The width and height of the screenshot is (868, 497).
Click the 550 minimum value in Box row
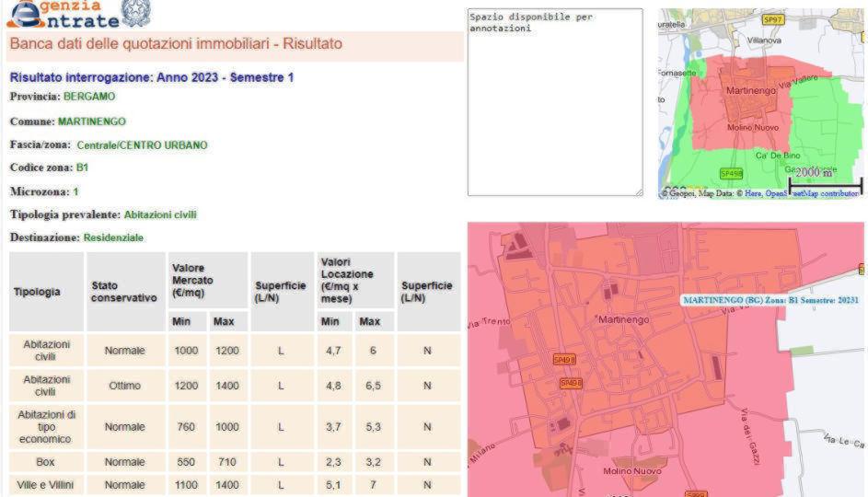186,462
